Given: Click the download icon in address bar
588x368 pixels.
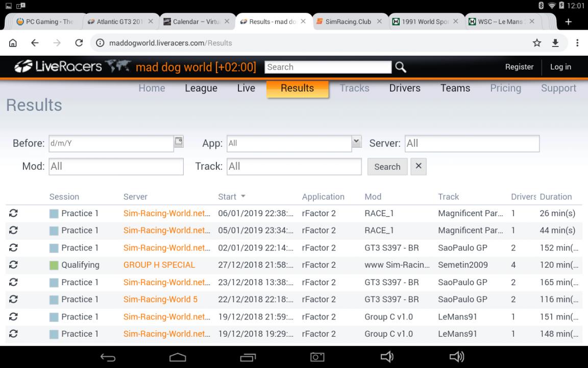Looking at the screenshot, I should click(x=555, y=43).
